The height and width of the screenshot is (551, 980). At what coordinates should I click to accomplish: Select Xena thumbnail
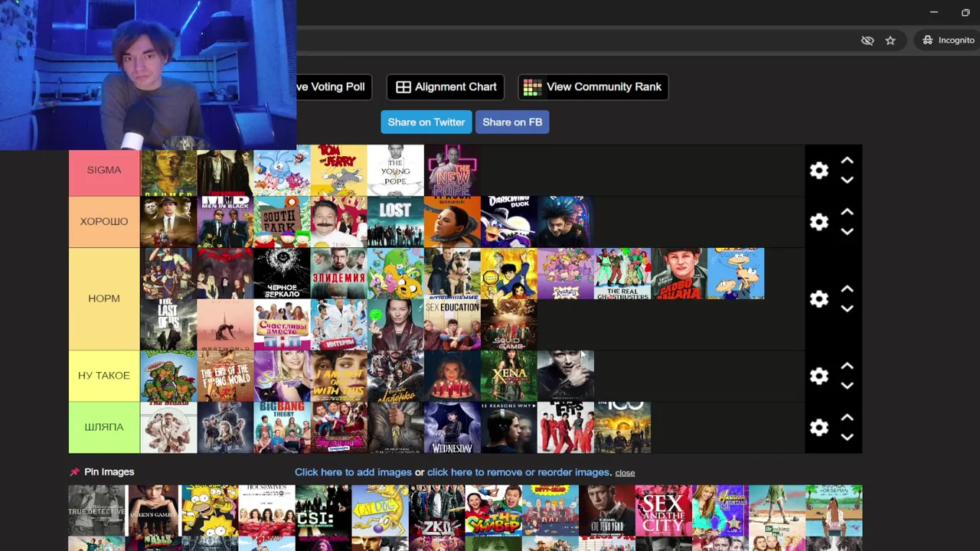click(508, 376)
